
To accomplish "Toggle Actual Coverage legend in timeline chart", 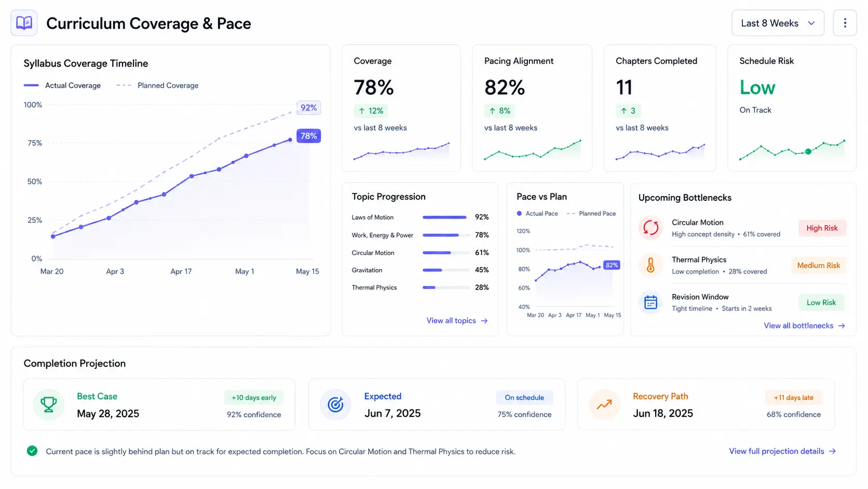I will coord(62,85).
